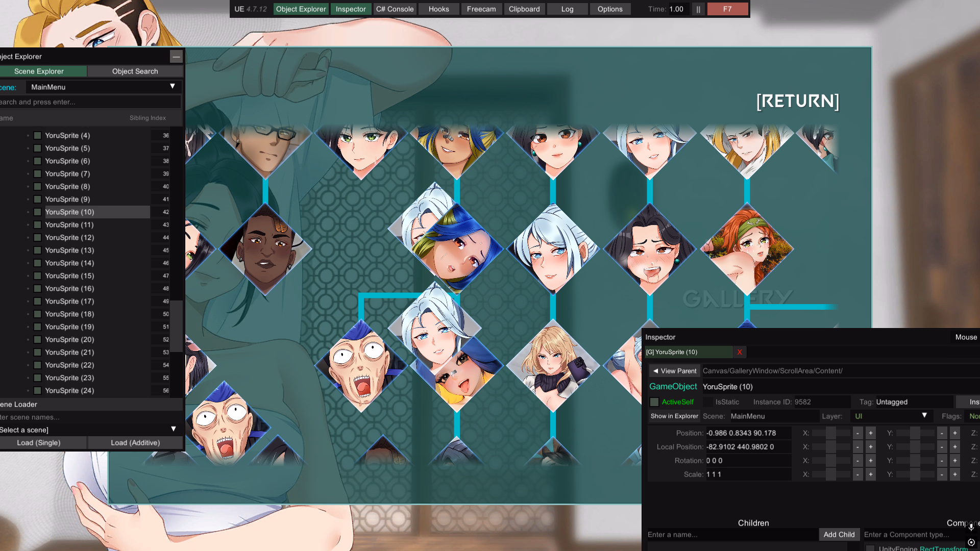Open the MainMenu scene dropdown

click(x=102, y=87)
